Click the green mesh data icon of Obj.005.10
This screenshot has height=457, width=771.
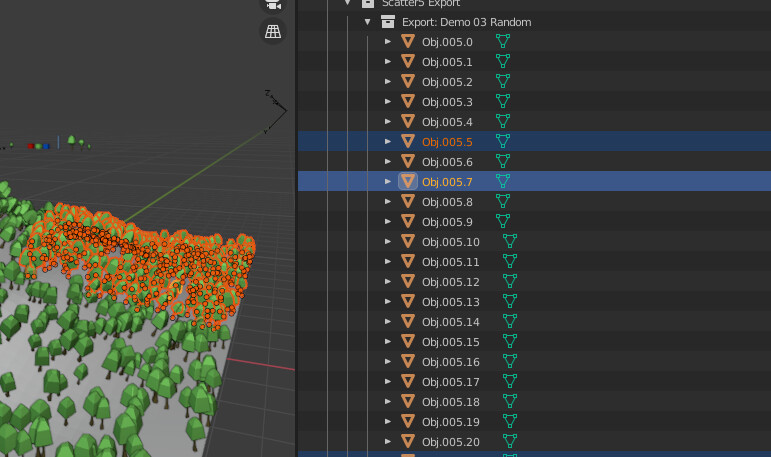(510, 242)
